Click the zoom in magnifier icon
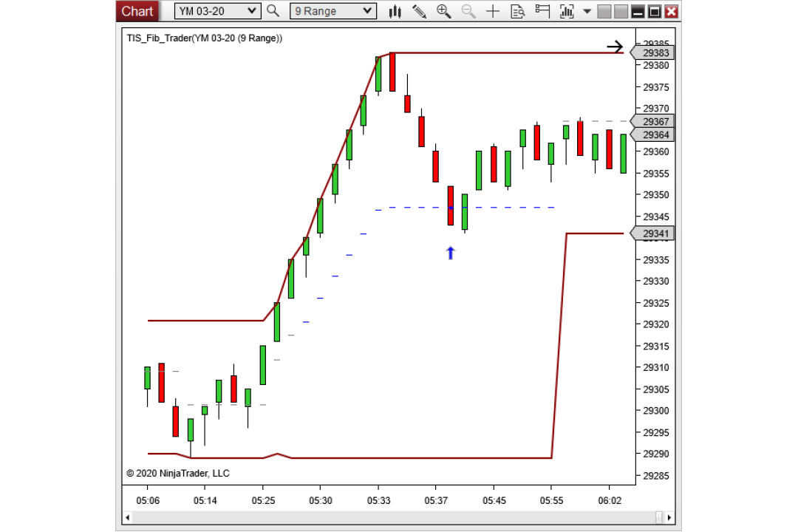This screenshot has height=532, width=798. 444,11
